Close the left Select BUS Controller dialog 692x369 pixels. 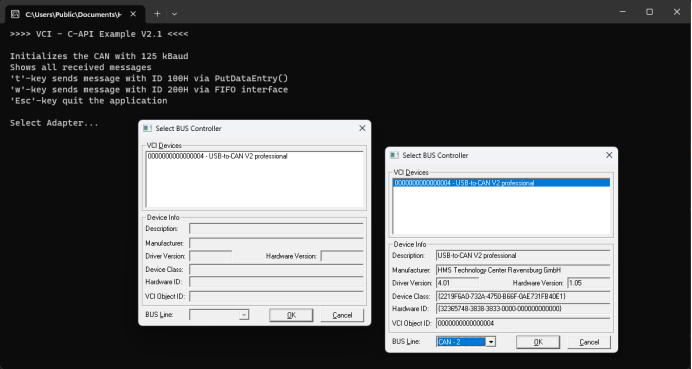coord(362,128)
